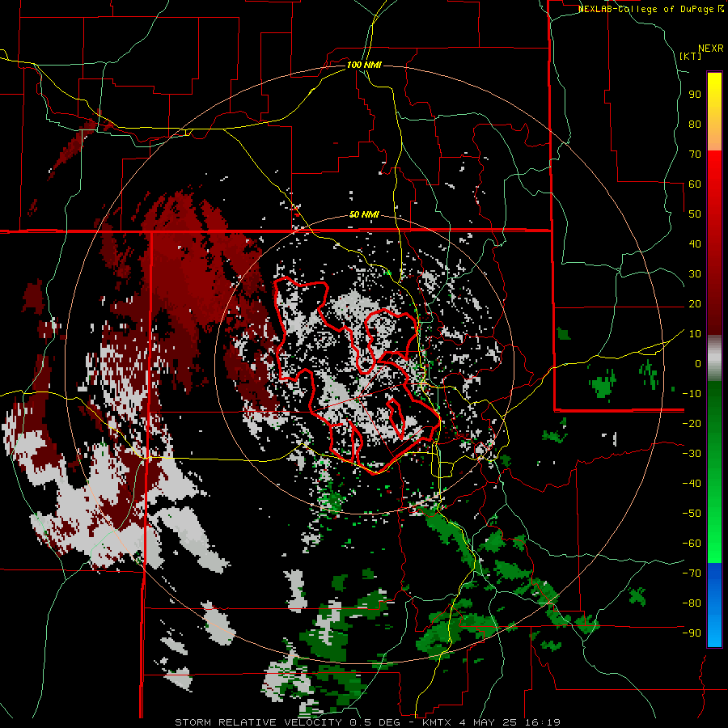Click the 60 value on velocity scale
This screenshot has width=728, height=728.
click(695, 184)
